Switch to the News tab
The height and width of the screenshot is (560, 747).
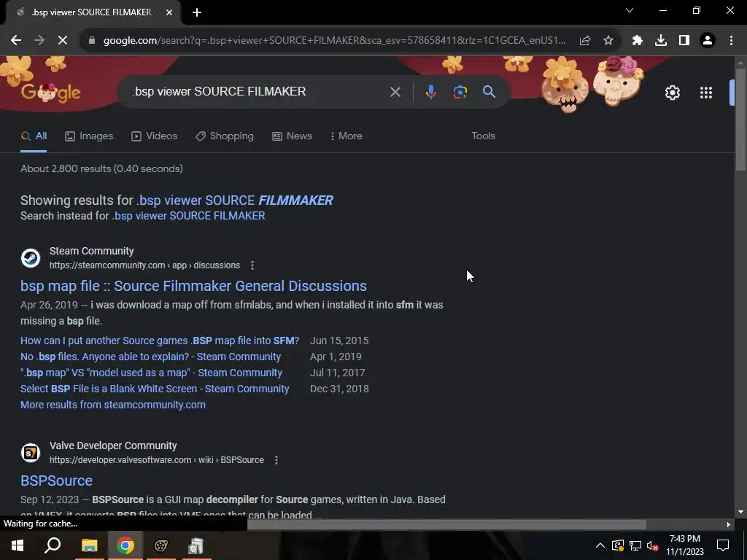pyautogui.click(x=292, y=136)
